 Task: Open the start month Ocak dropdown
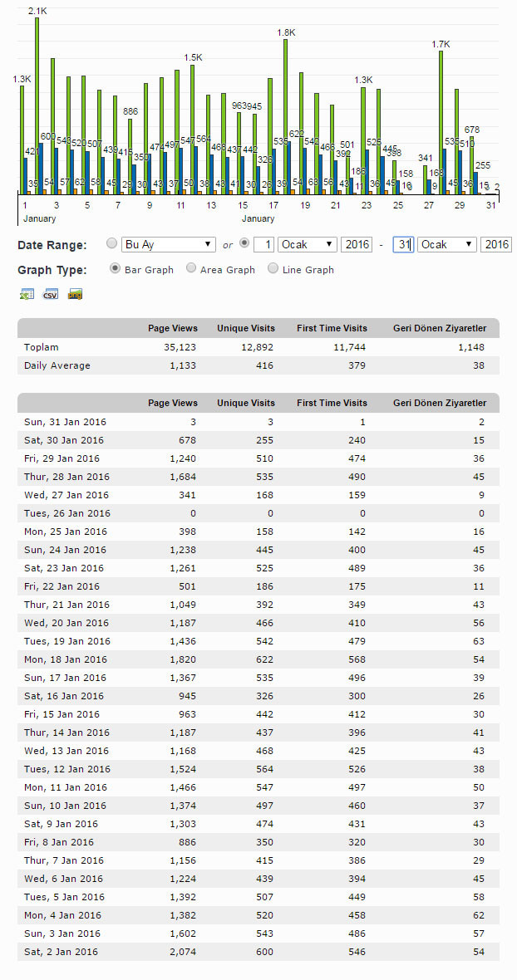click(308, 244)
